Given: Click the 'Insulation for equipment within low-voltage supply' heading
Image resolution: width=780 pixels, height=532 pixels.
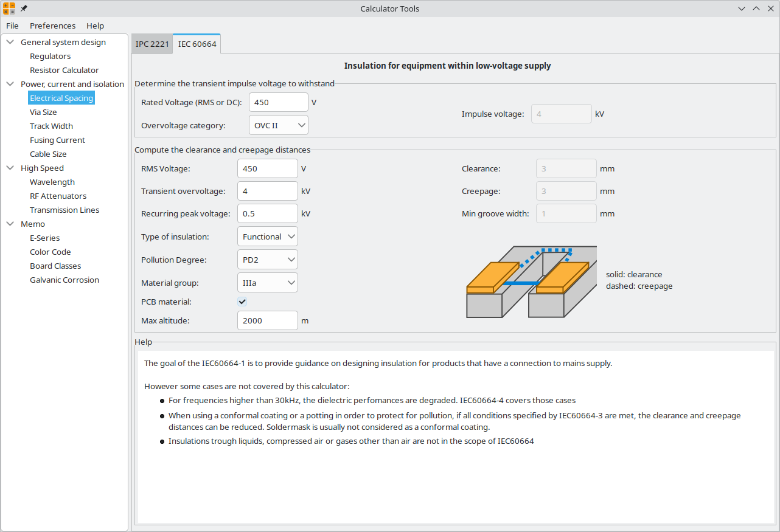Looking at the screenshot, I should pyautogui.click(x=448, y=66).
